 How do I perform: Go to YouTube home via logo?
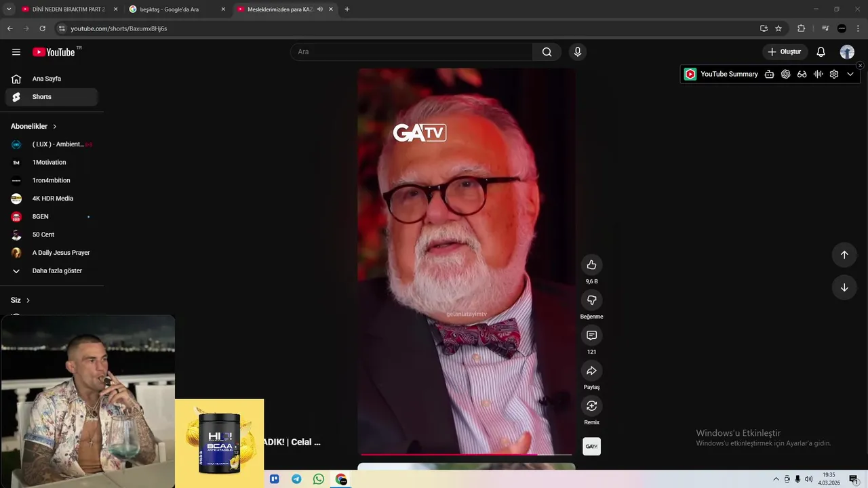[x=54, y=52]
